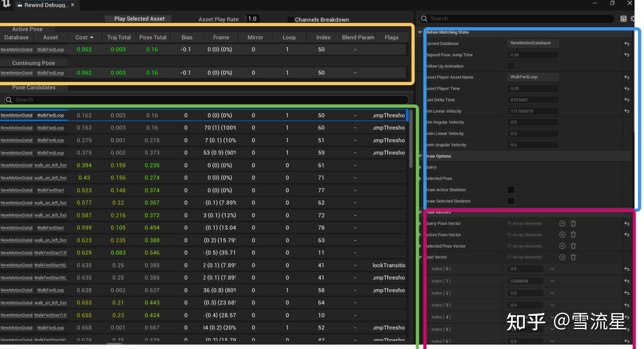Click the grid view icon beside the gear
644x349 pixels.
click(623, 19)
